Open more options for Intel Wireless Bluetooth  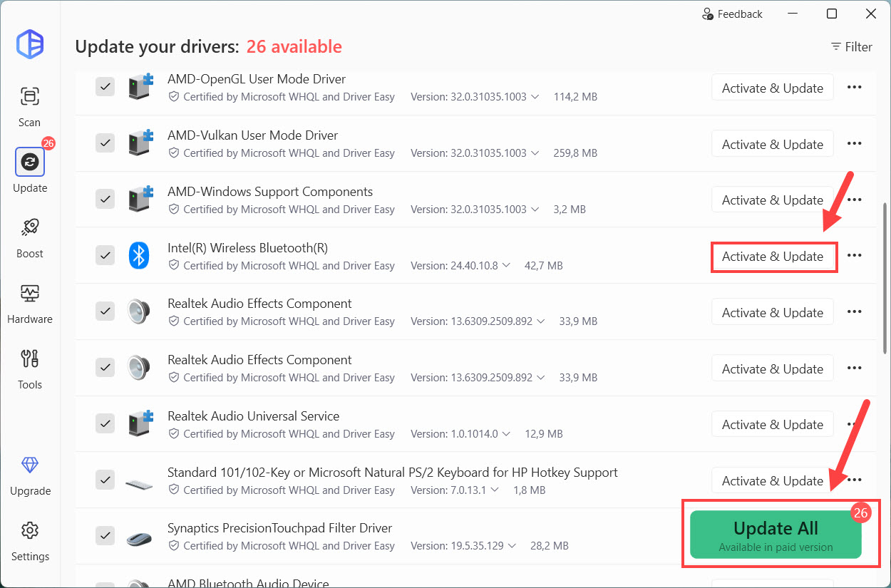pyautogui.click(x=854, y=255)
